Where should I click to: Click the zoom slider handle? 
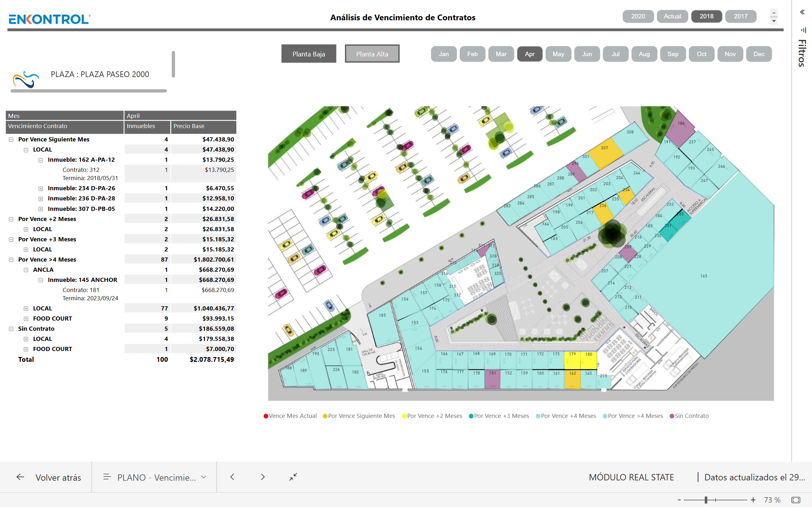(x=706, y=500)
